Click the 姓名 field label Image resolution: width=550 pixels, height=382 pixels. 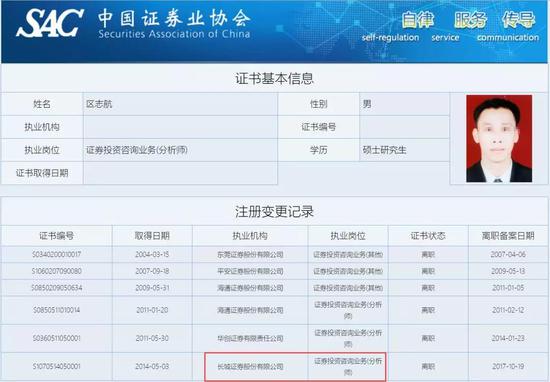pyautogui.click(x=42, y=104)
